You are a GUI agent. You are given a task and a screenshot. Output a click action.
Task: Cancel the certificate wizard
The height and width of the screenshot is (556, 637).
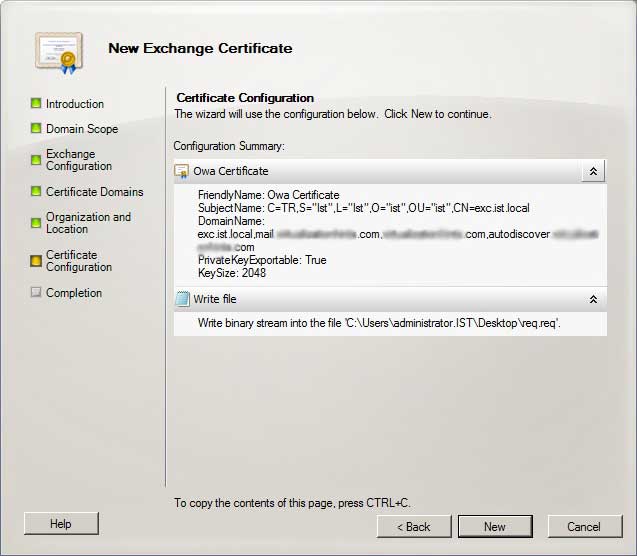tap(583, 526)
